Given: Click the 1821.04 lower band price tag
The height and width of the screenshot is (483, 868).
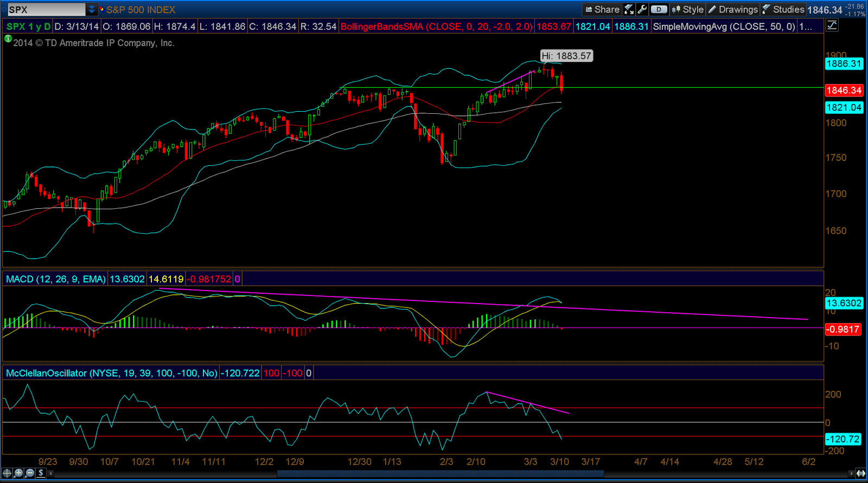Looking at the screenshot, I should 844,107.
